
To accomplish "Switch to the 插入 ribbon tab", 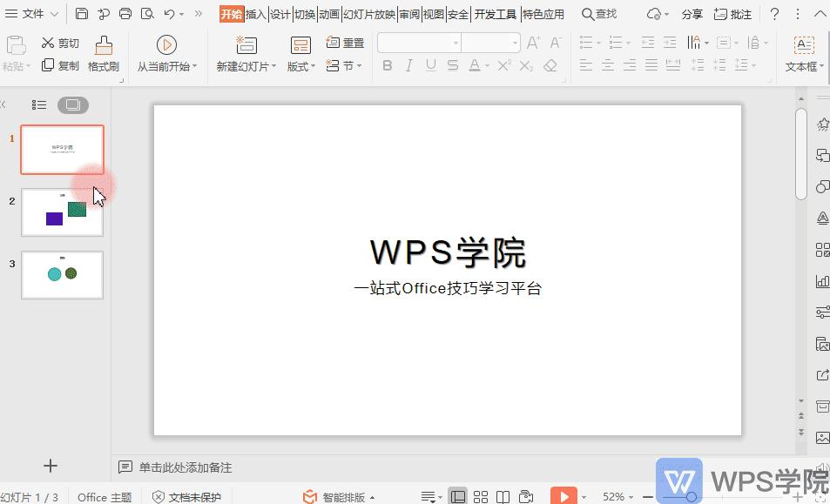I will 257,14.
